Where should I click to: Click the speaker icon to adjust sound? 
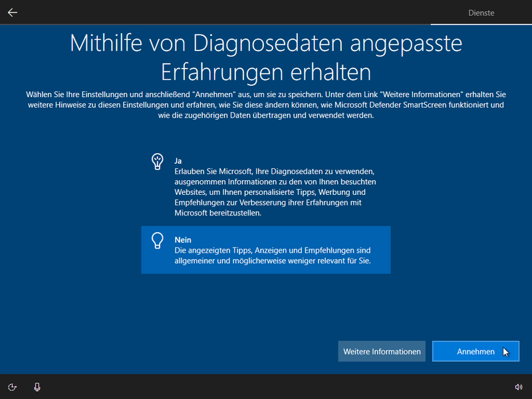pos(519,386)
